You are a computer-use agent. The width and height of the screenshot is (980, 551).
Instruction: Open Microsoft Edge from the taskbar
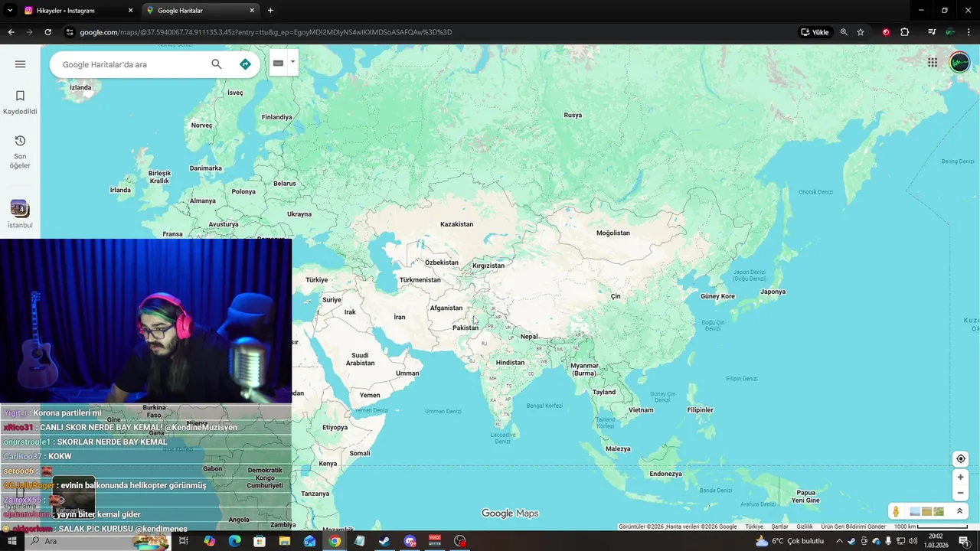coord(234,541)
